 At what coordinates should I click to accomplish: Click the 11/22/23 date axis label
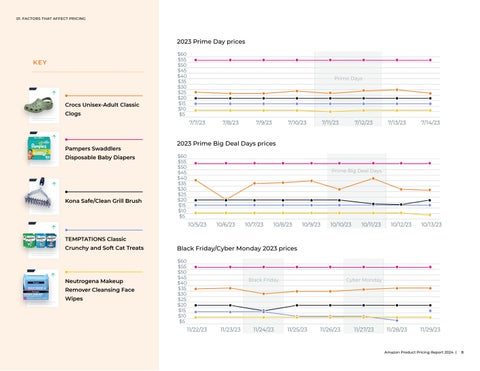point(197,330)
